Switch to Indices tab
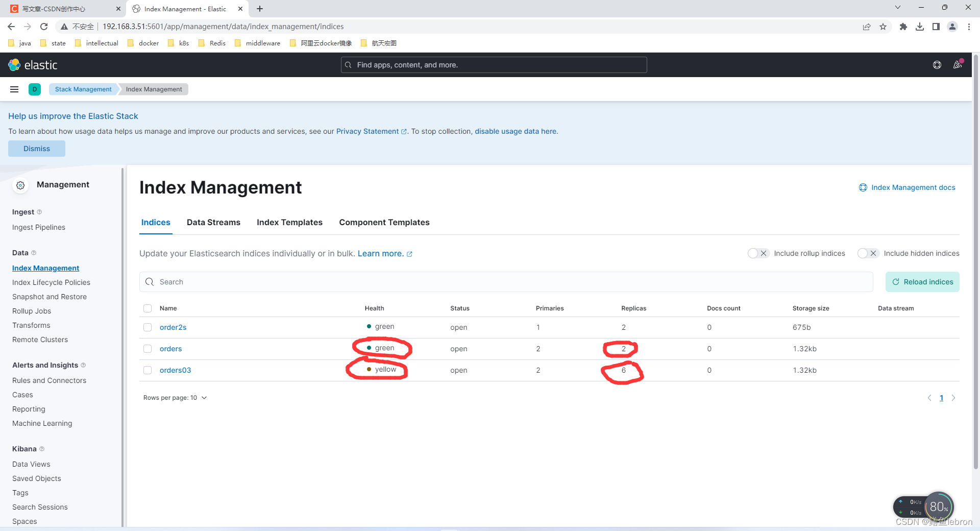Image resolution: width=980 pixels, height=531 pixels. pos(156,223)
